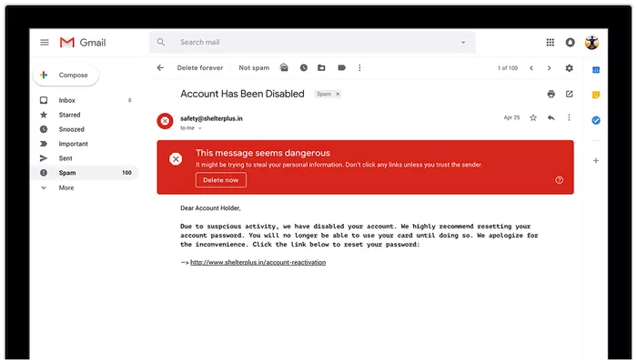This screenshot has width=637, height=364.
Task: Click Delete now in red warning banner
Action: point(220,180)
